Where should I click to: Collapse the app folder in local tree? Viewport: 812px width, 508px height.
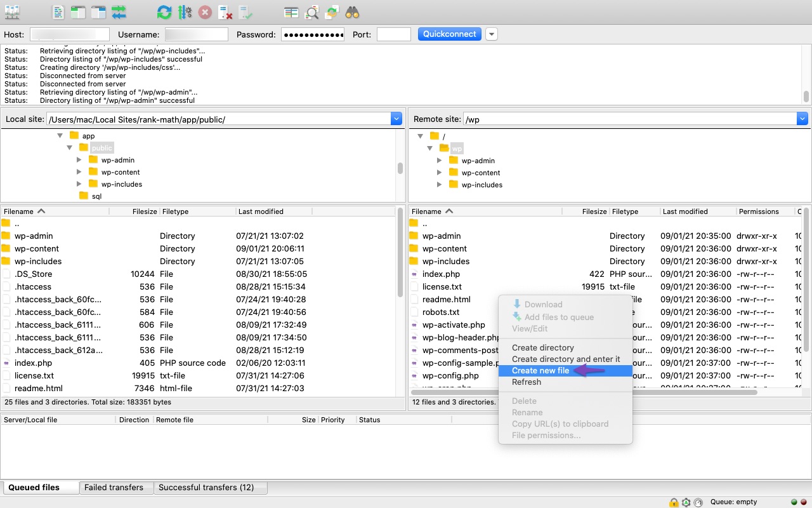[x=60, y=135]
